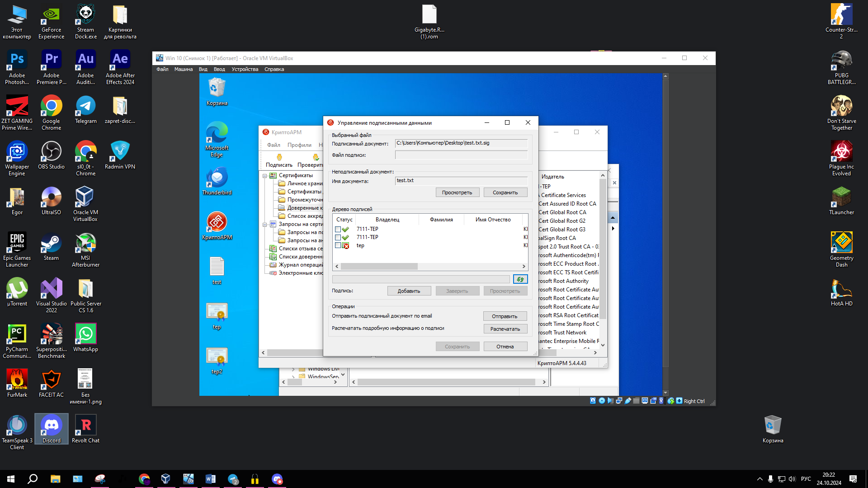
Task: Click horizontal scrollbar in signature tree
Action: (379, 267)
